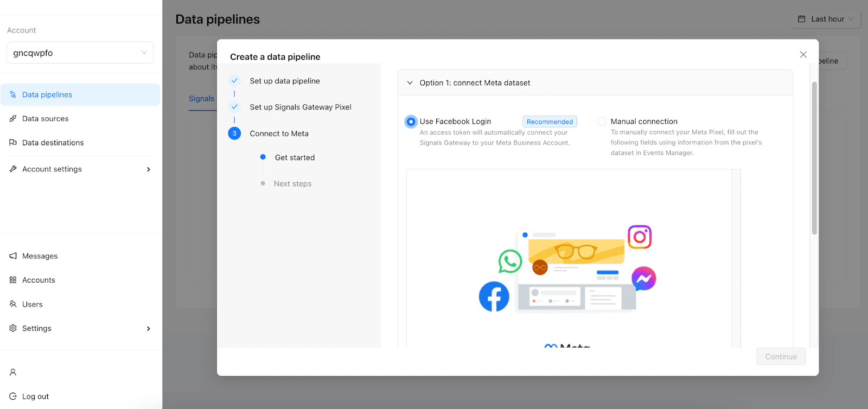
Task: Click the Instagram logo in the illustration
Action: pyautogui.click(x=640, y=237)
